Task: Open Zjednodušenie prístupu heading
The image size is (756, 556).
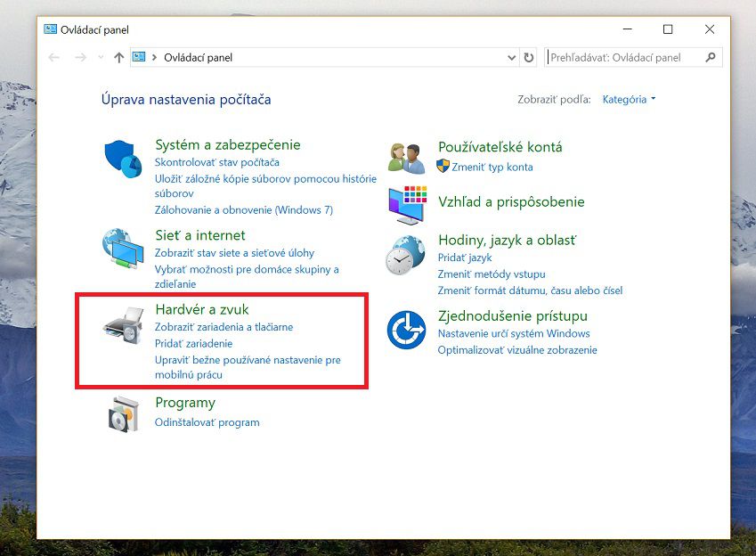Action: coord(513,315)
